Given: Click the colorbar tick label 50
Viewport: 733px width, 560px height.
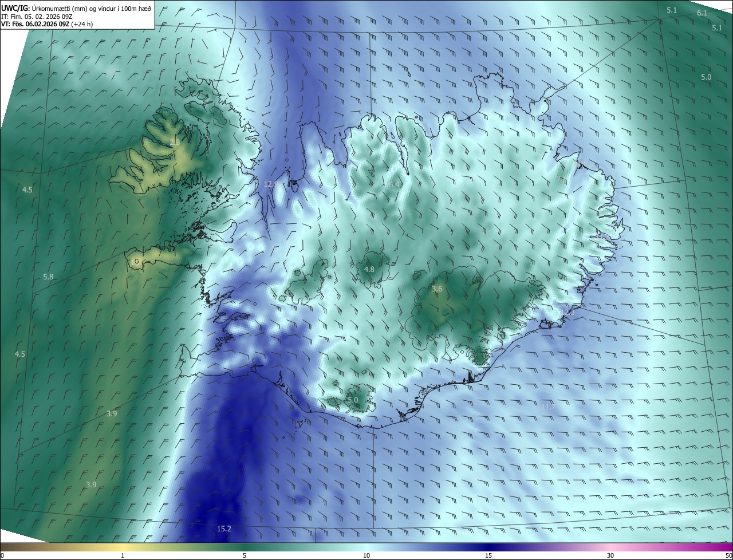Looking at the screenshot, I should point(728,555).
